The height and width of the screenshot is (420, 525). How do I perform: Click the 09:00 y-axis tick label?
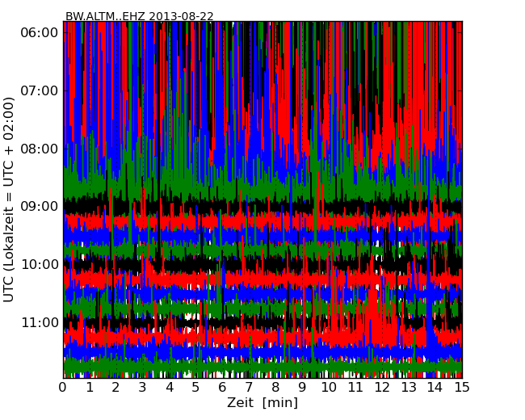pyautogui.click(x=40, y=207)
